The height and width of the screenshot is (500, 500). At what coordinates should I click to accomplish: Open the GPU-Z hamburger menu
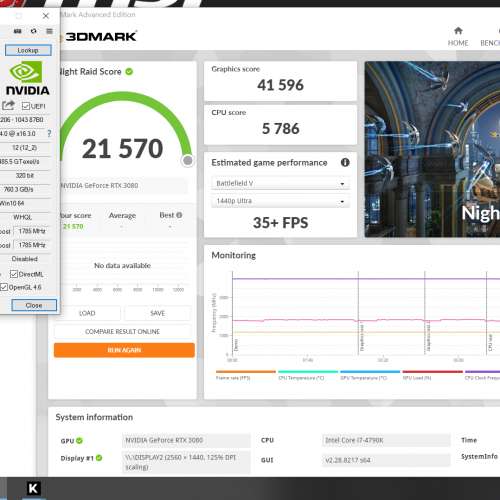[49, 31]
